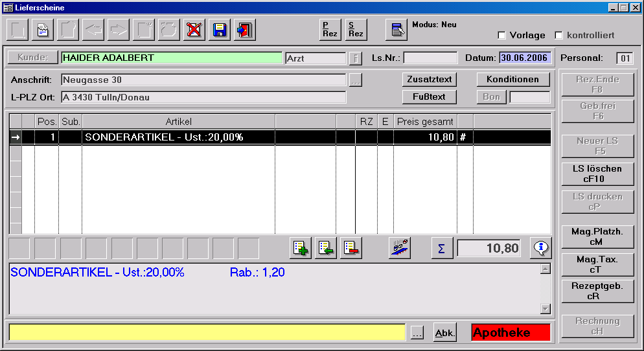This screenshot has width=644, height=351.
Task: Click into the yellow entry input field
Action: pyautogui.click(x=207, y=332)
